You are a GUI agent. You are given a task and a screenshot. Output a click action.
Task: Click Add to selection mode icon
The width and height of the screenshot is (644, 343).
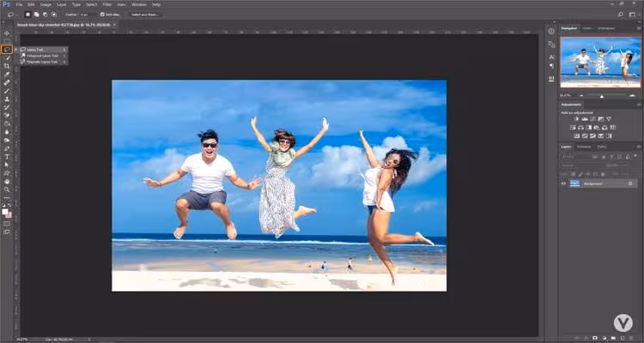37,15
